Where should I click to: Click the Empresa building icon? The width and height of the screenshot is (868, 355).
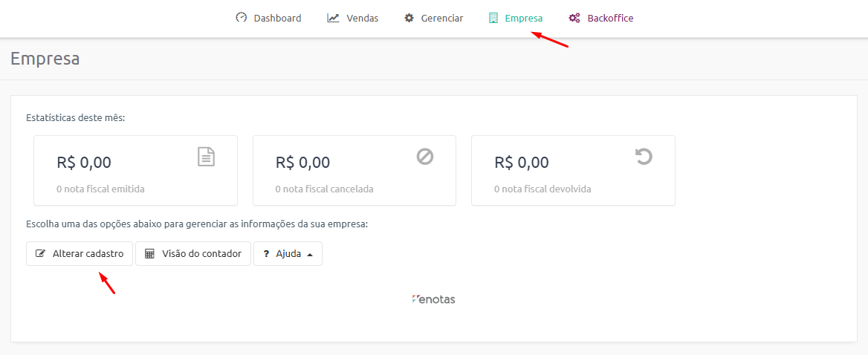[493, 18]
